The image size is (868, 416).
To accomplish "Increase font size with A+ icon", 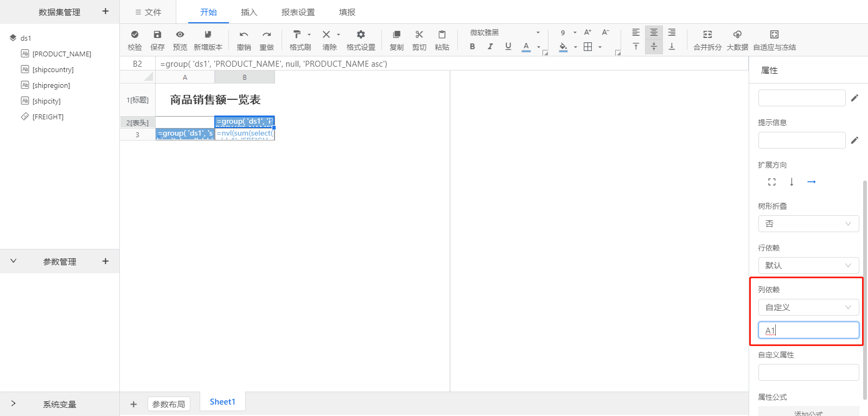I will tap(588, 32).
